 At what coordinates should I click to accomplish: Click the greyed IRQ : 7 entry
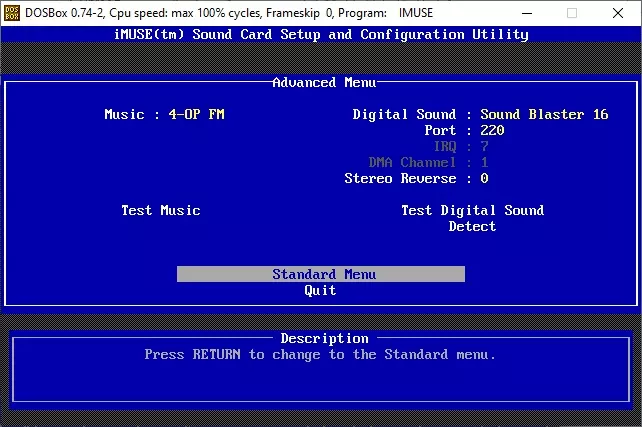[461, 146]
